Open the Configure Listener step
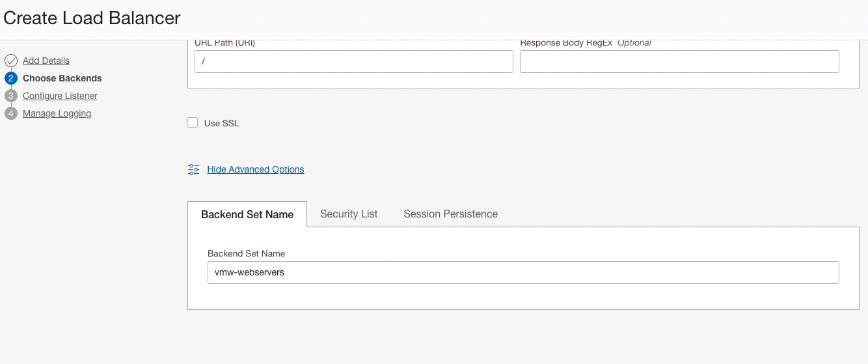 [x=60, y=96]
